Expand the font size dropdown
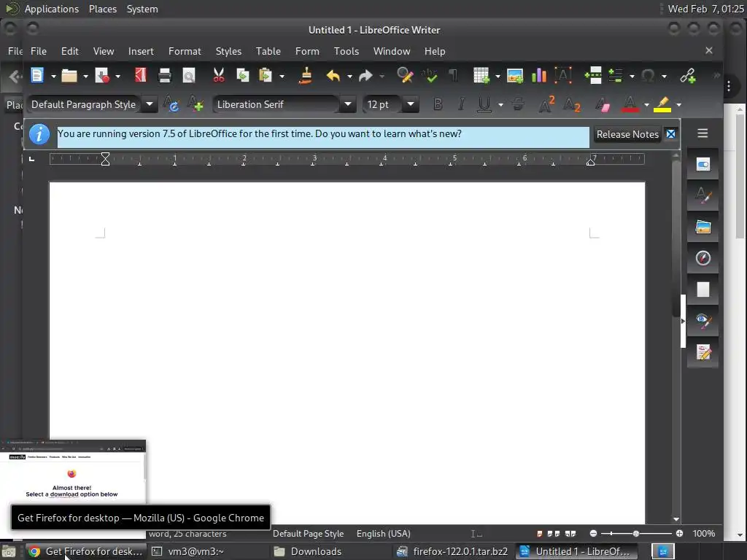 point(410,104)
